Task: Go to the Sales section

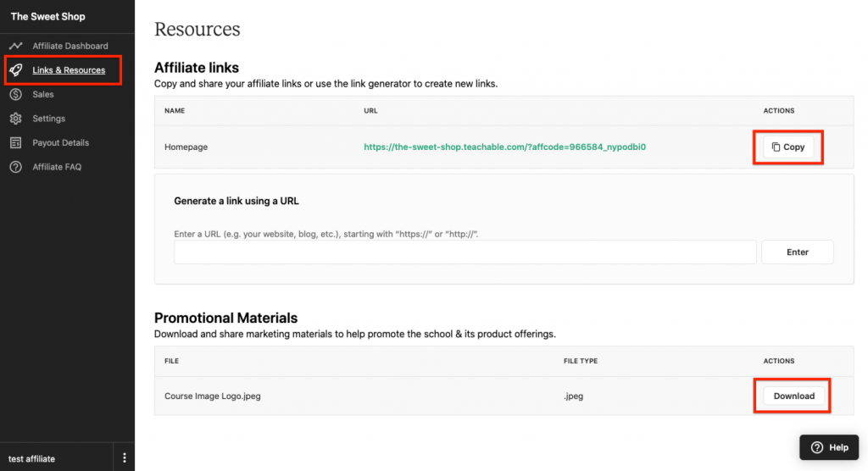Action: (x=43, y=95)
